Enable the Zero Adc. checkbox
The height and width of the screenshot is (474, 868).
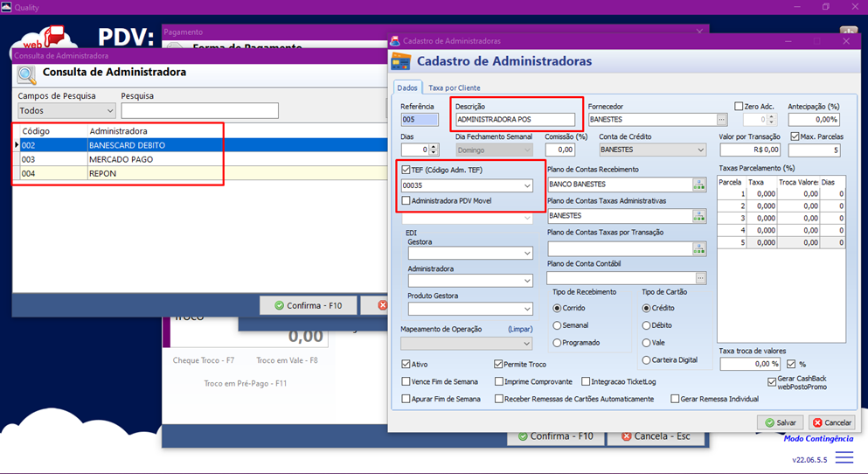click(x=739, y=107)
